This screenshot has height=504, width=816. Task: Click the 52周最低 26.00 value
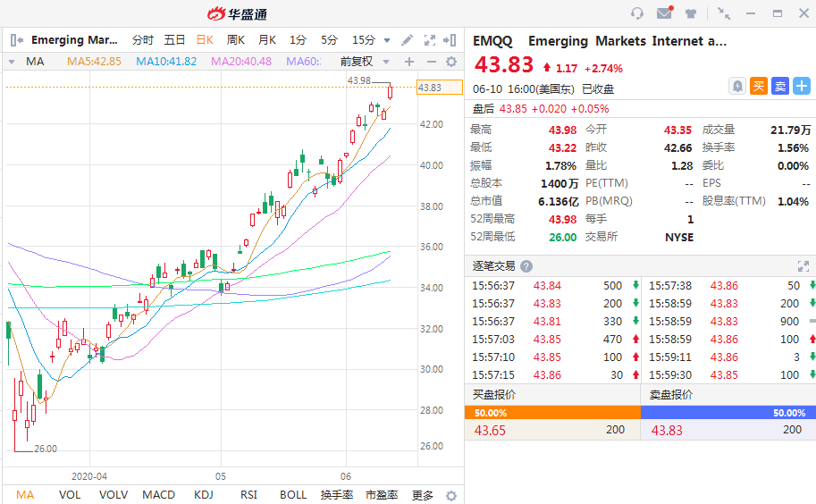coord(562,238)
